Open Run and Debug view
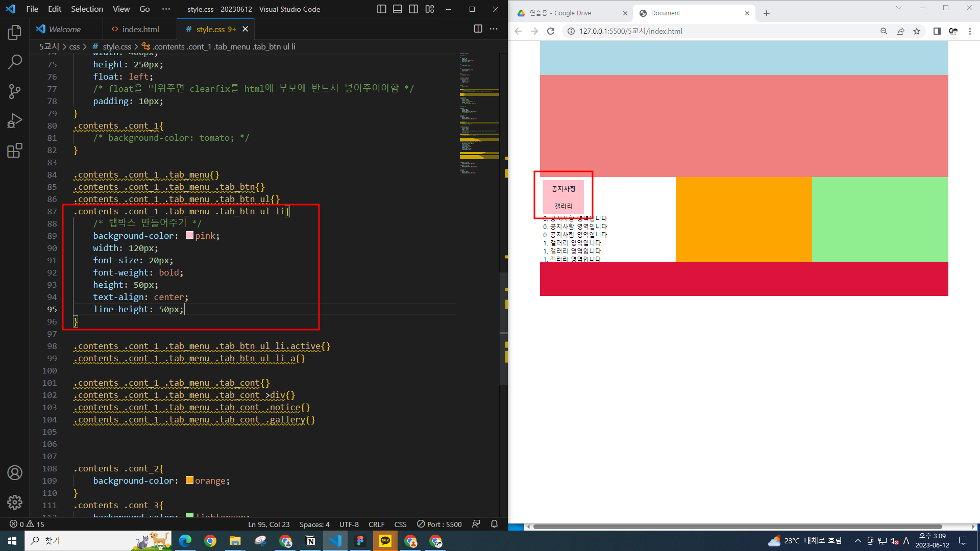This screenshot has width=980, height=551. 15,121
